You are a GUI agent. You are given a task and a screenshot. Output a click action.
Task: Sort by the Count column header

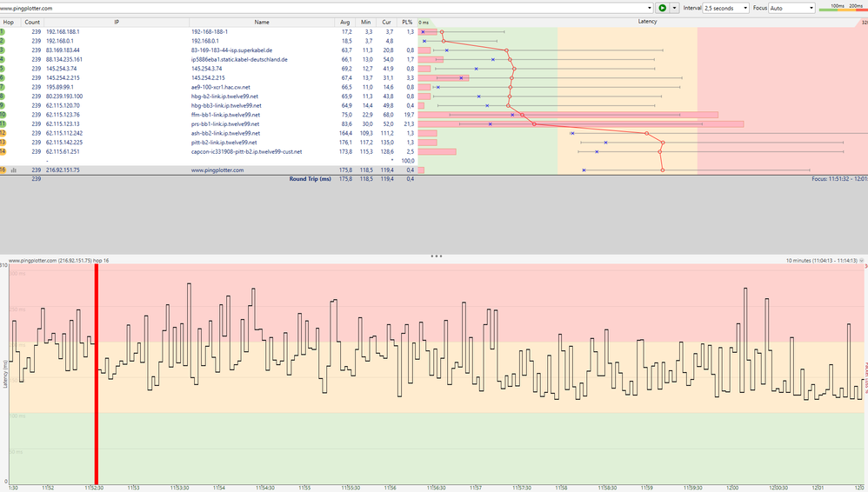point(32,22)
